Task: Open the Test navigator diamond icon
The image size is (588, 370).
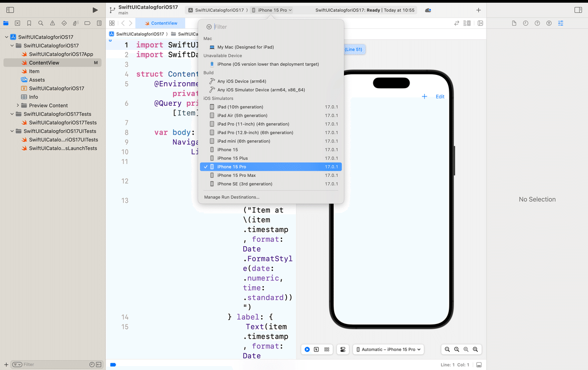Action: (64, 23)
